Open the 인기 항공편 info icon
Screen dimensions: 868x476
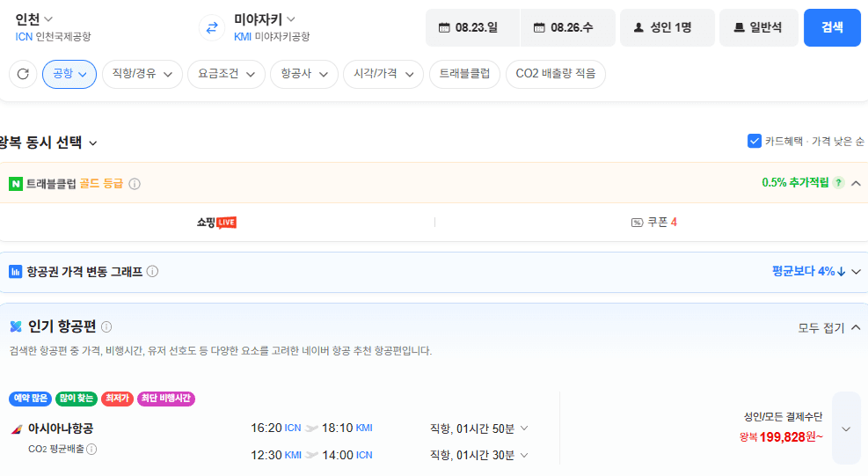[x=106, y=327]
